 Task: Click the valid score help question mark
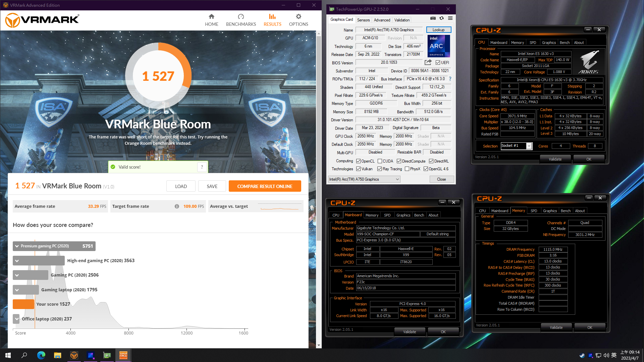click(202, 167)
